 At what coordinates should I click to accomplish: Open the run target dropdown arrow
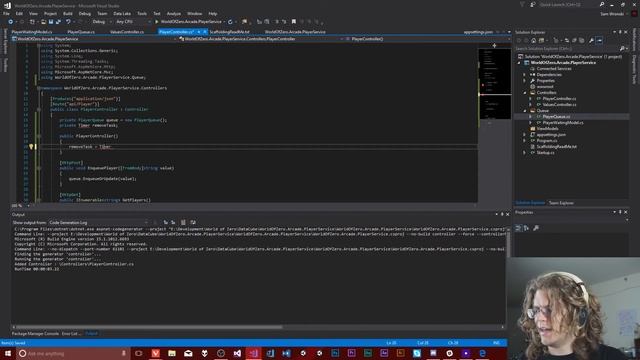pyautogui.click(x=224, y=22)
